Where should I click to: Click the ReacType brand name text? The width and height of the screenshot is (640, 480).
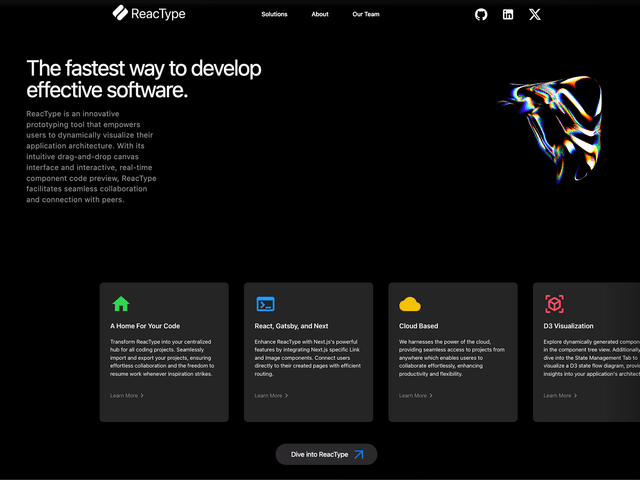pos(158,14)
